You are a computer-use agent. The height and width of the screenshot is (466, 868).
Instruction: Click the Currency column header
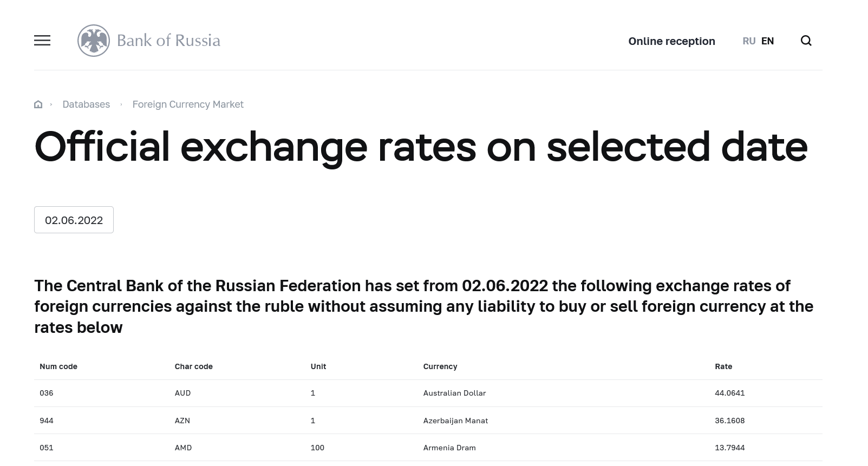[x=440, y=366]
